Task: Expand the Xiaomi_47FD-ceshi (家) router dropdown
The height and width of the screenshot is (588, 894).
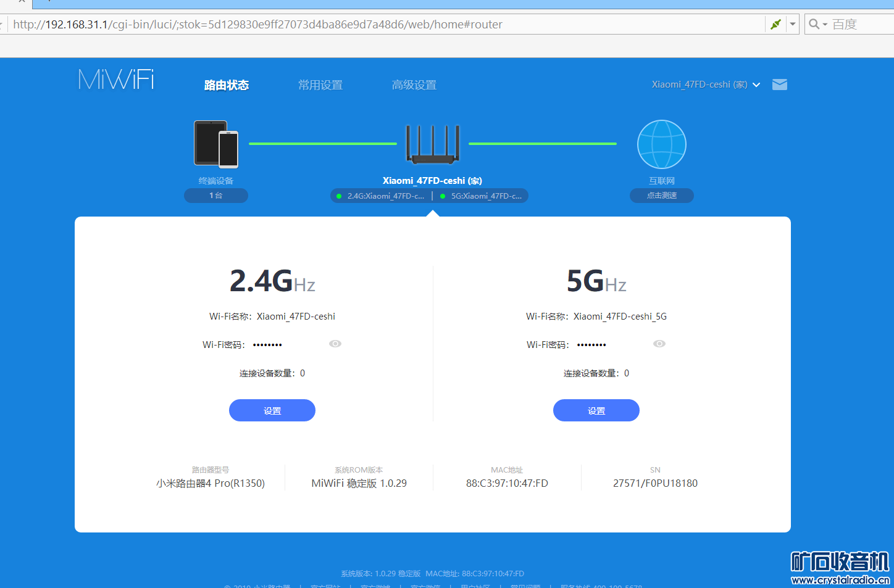Action: click(x=706, y=85)
